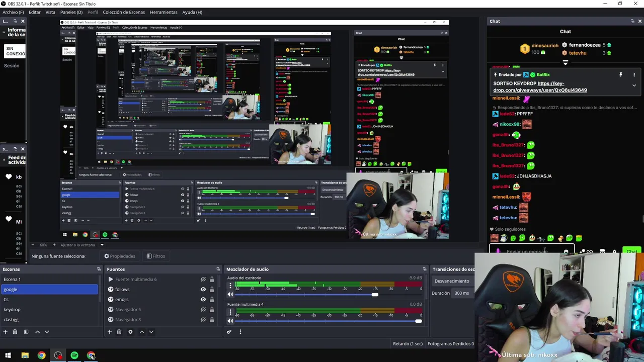Open options dots for Fuente multimedia 4
The width and height of the screenshot is (644, 362).
click(230, 312)
